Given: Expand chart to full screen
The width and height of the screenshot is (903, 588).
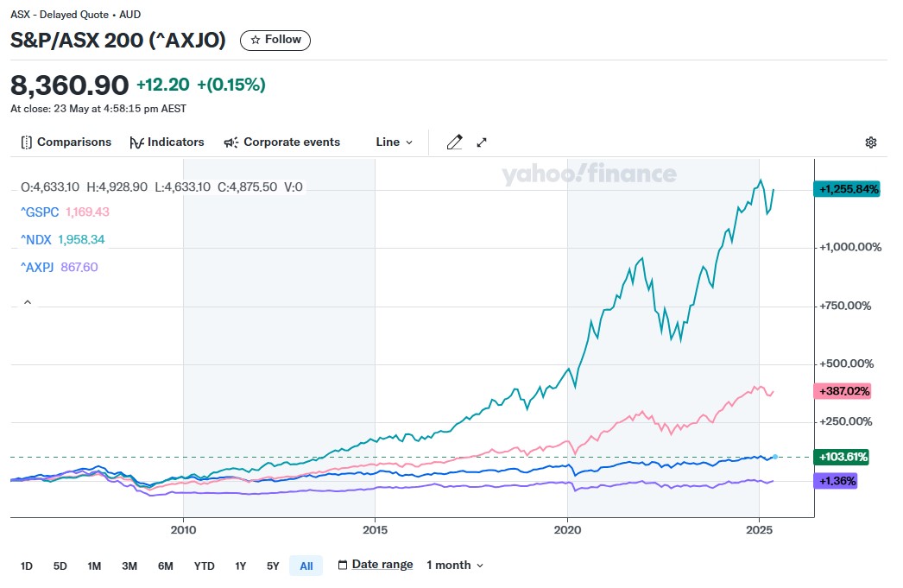Looking at the screenshot, I should point(482,142).
